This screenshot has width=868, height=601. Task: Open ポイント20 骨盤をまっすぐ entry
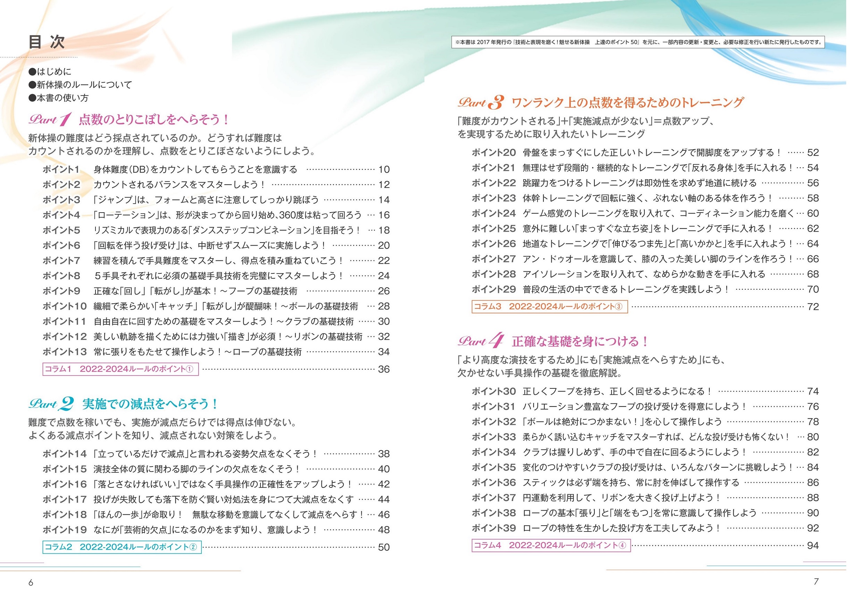645,153
